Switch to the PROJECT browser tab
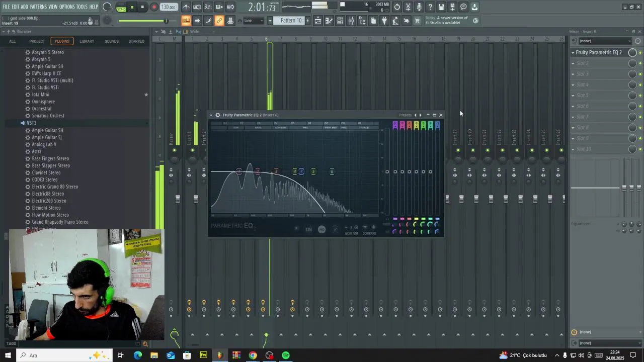The image size is (644, 362). 37,41
